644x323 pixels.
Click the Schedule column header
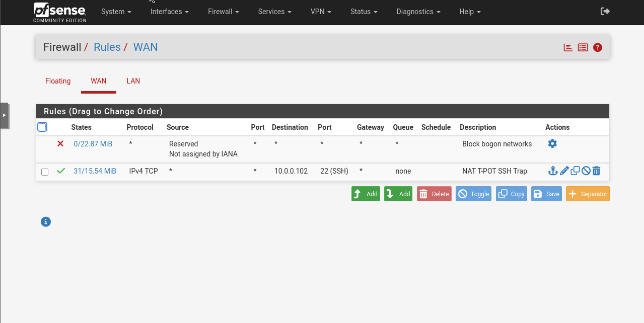coord(436,127)
